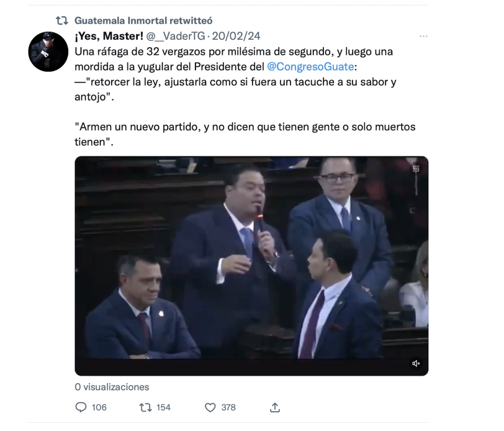This screenshot has width=504, height=431.
Task: Open the @_VaderTG handle
Action: coord(176,36)
